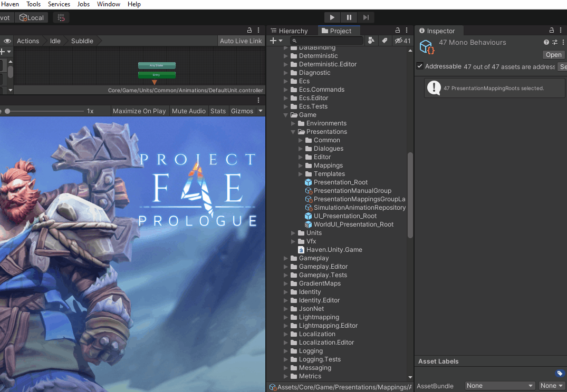Click the blue Asset Labels tag icon
This screenshot has height=392, width=567.
click(x=560, y=373)
